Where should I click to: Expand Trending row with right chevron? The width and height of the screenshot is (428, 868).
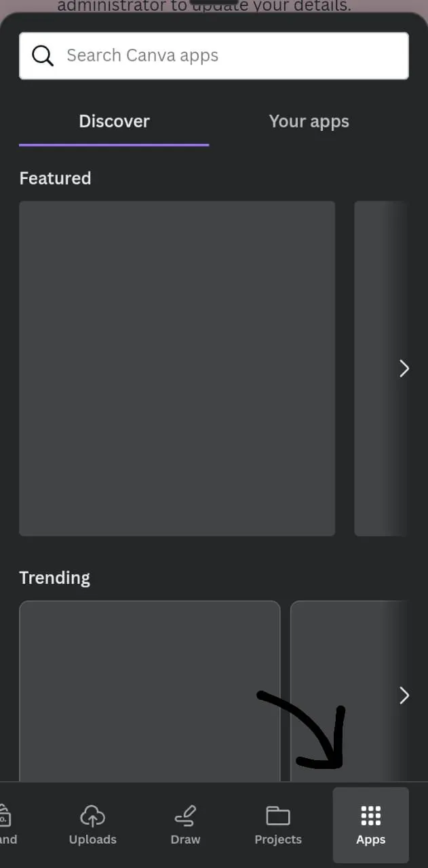click(x=404, y=695)
